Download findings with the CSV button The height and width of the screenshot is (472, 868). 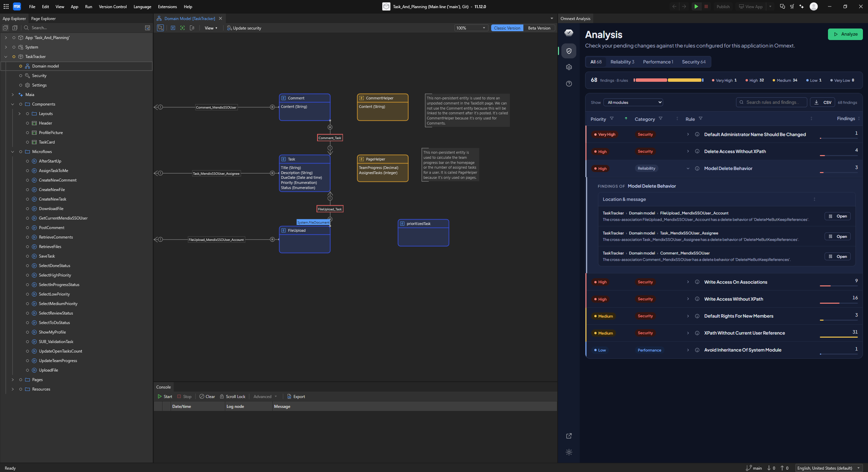coord(823,102)
